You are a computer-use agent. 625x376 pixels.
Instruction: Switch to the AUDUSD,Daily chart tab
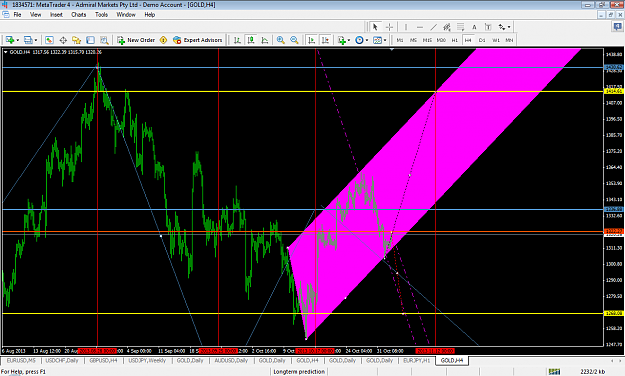[x=231, y=360]
